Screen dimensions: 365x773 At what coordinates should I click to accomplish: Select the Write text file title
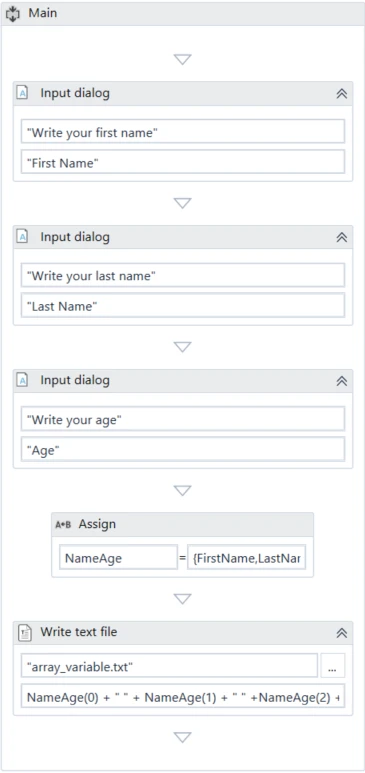[x=79, y=632]
